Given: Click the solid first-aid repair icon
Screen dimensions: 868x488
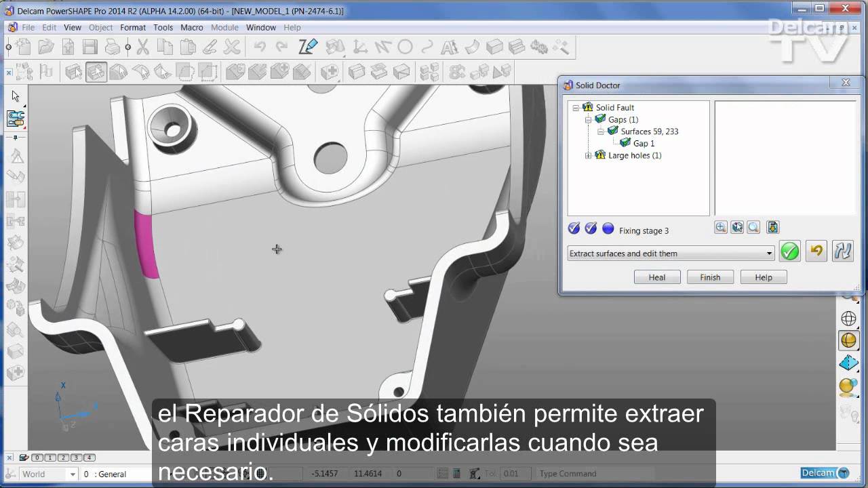Looking at the screenshot, I should (330, 71).
